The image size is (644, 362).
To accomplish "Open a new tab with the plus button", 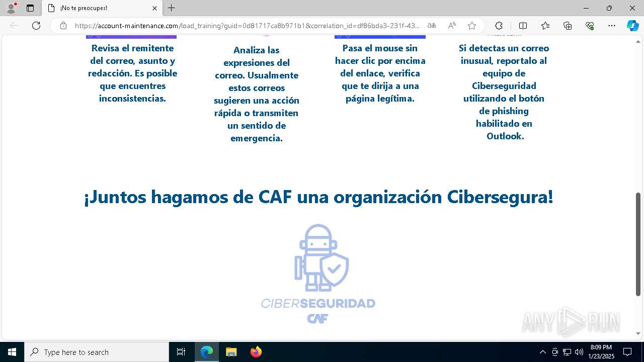I will (x=172, y=8).
